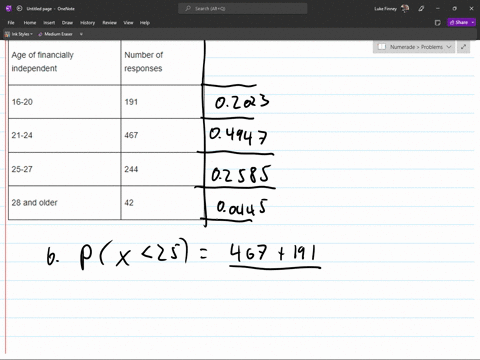Expand the Numerade > Problems notebook chevron
480x360 pixels.
(449, 47)
